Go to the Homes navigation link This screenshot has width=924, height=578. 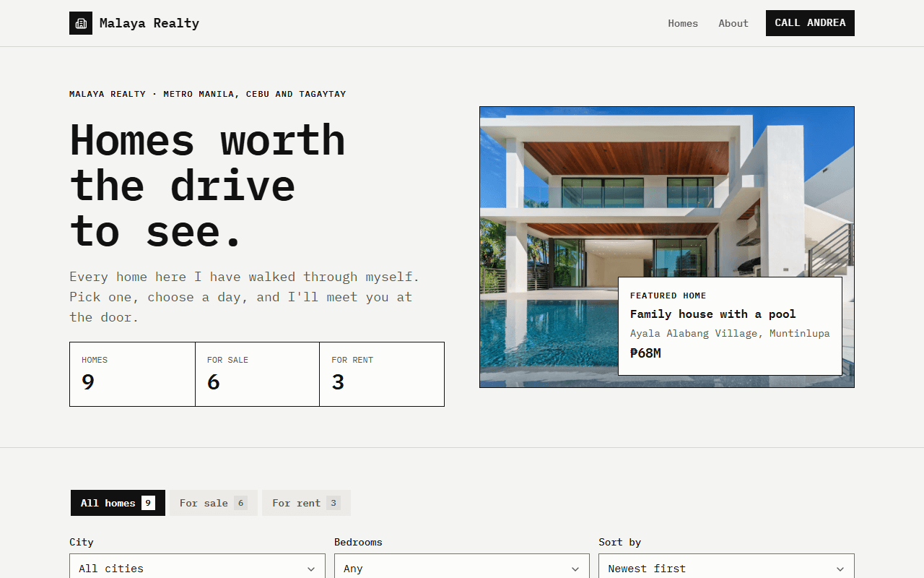tap(683, 23)
